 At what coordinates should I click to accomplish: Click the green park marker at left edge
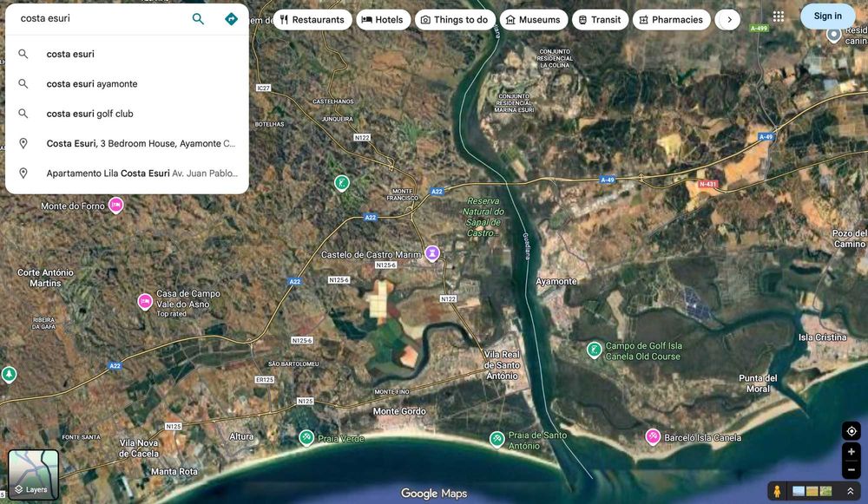tap(9, 375)
